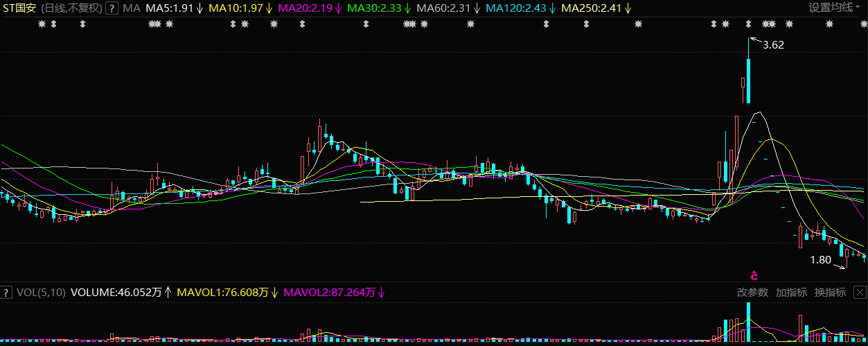The height and width of the screenshot is (346, 868).
Task: Click the 1.80 low price label
Action: [x=820, y=261]
